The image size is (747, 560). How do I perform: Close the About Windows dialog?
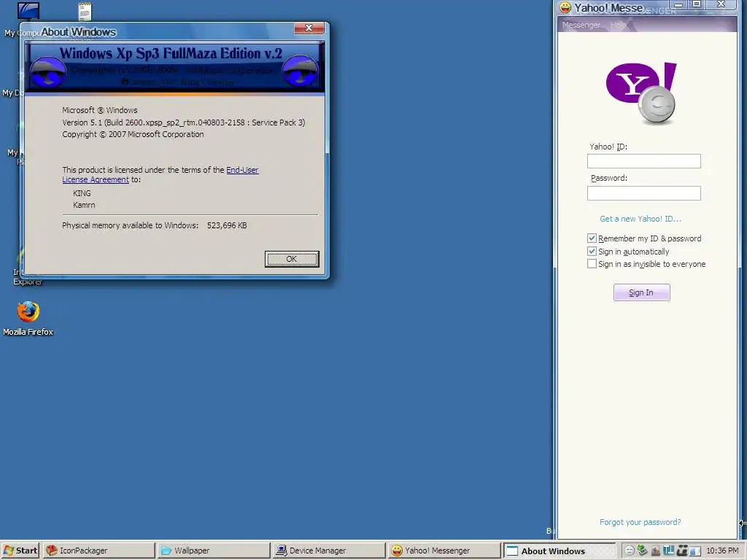tap(309, 28)
